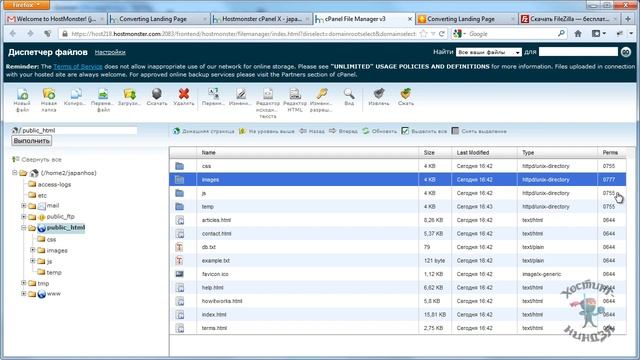
Task: Select the index.html file row
Action: coord(398,315)
